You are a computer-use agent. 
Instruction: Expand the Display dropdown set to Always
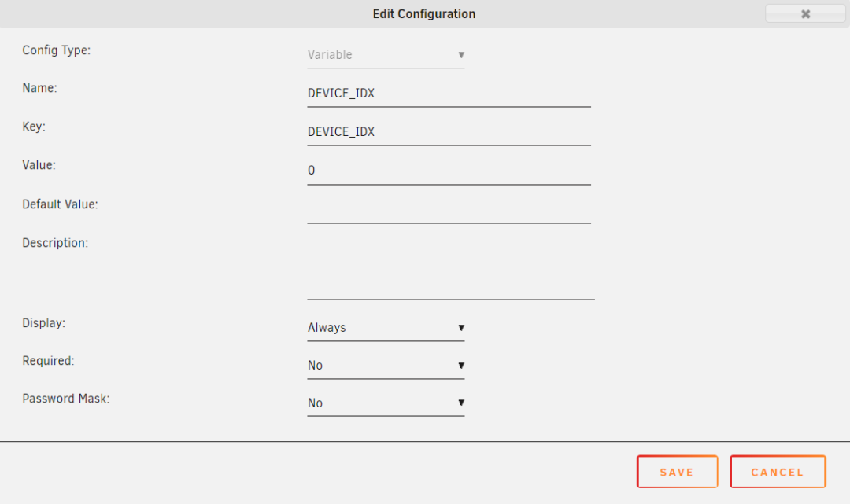tap(386, 328)
